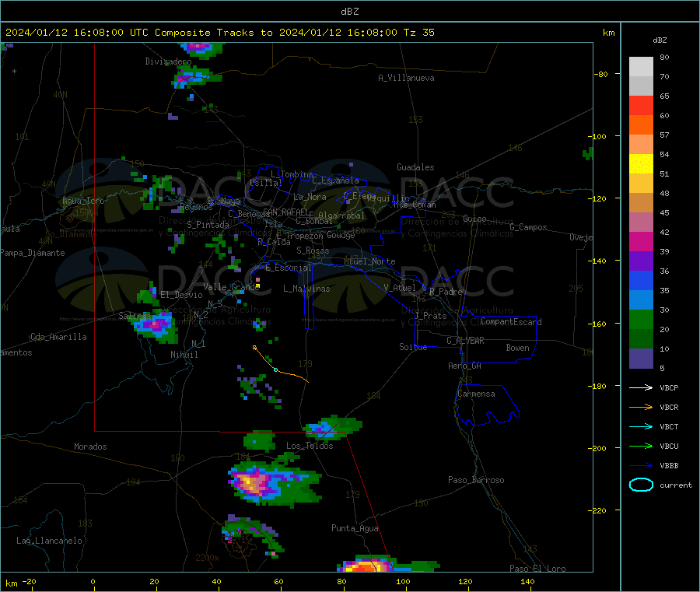Viewport: 700px width, 592px height.
Task: Click the Cda_Amarilla location label
Action: 58,337
